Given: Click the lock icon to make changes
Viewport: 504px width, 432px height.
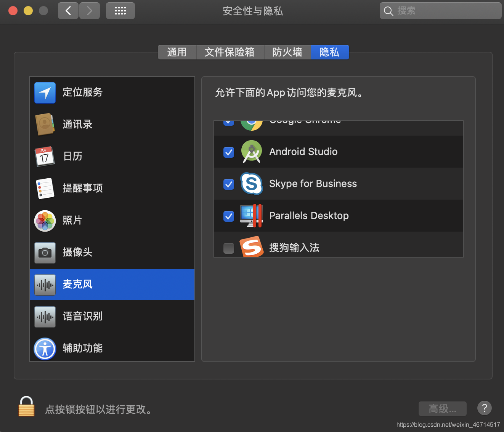Looking at the screenshot, I should coord(26,406).
